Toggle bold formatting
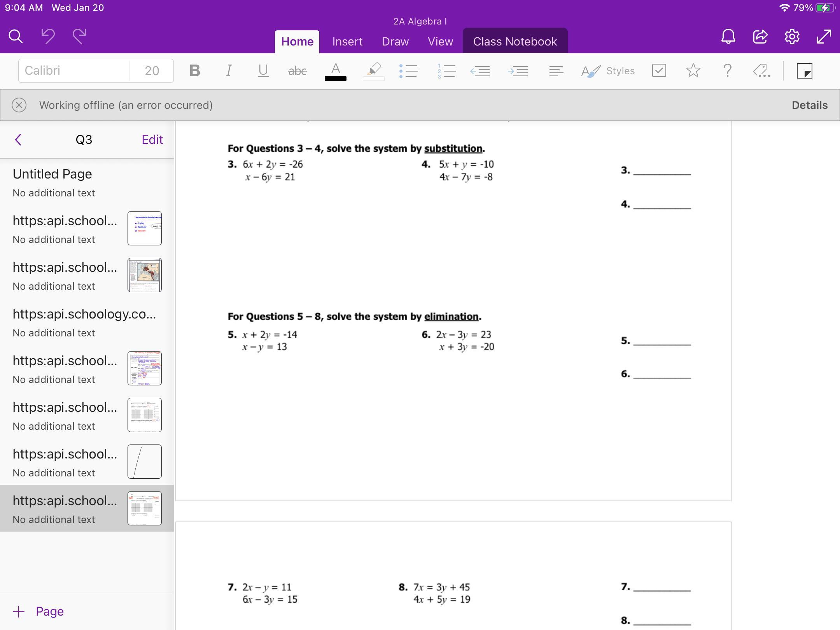Viewport: 840px width, 630px height. [194, 71]
